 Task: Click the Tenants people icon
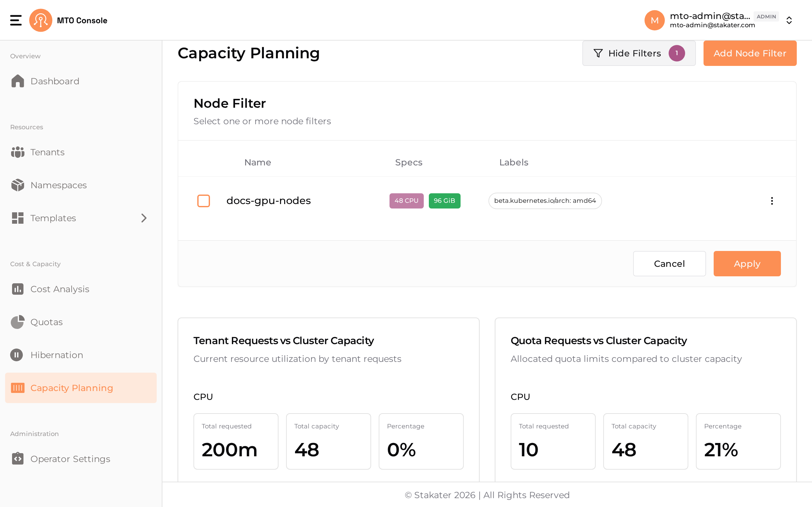tap(17, 152)
